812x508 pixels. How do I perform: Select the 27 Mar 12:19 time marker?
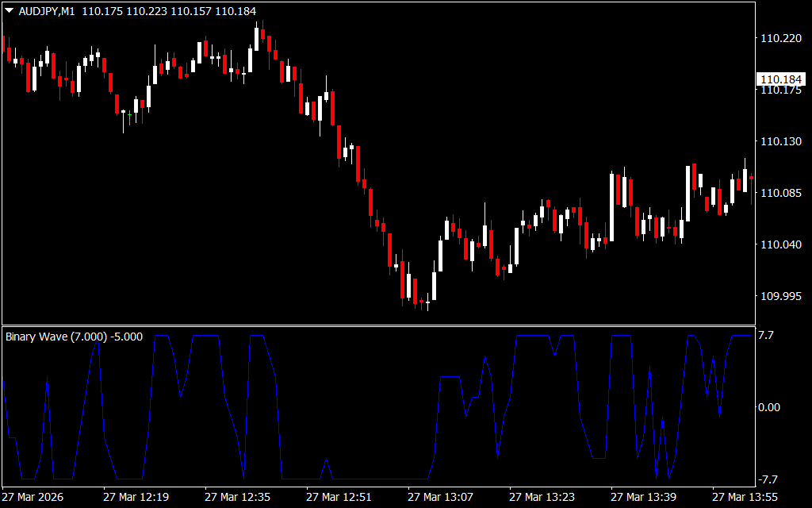[136, 497]
